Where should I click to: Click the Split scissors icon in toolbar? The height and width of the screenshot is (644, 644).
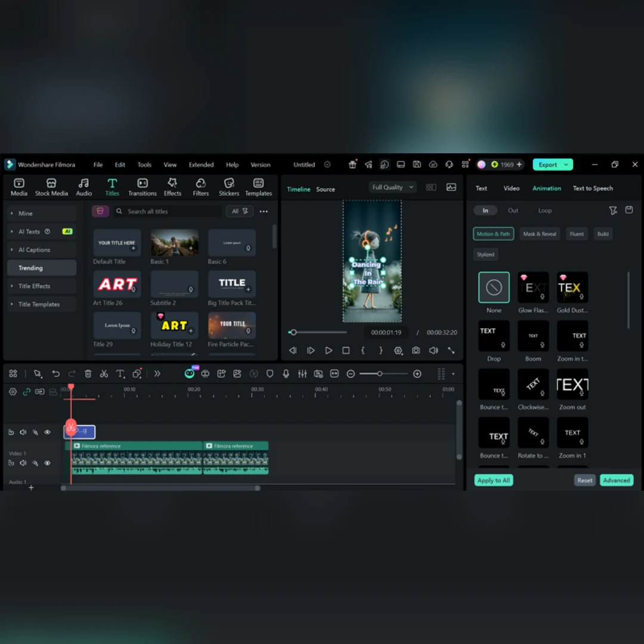pos(104,373)
